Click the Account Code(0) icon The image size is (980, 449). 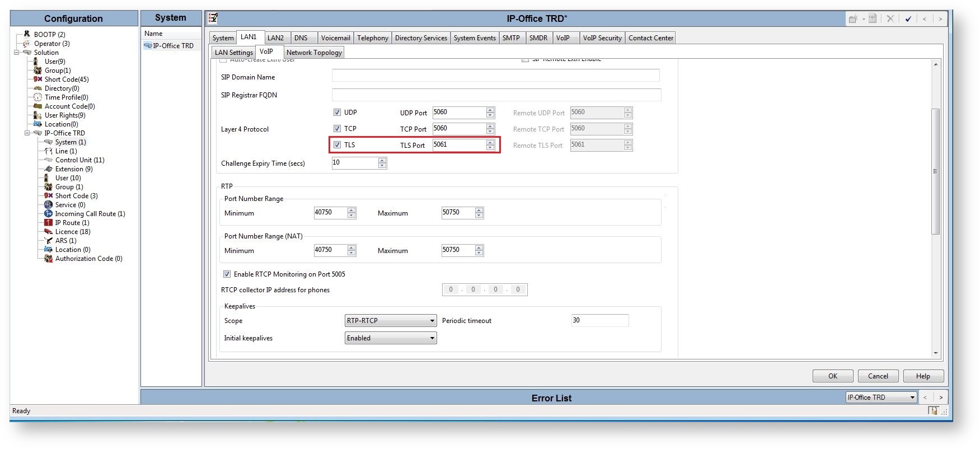click(x=37, y=106)
